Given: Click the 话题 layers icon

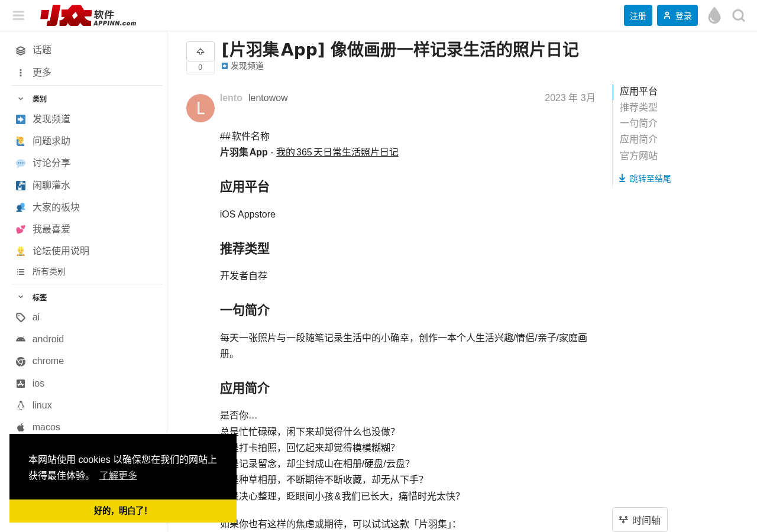Looking at the screenshot, I should pos(21,51).
